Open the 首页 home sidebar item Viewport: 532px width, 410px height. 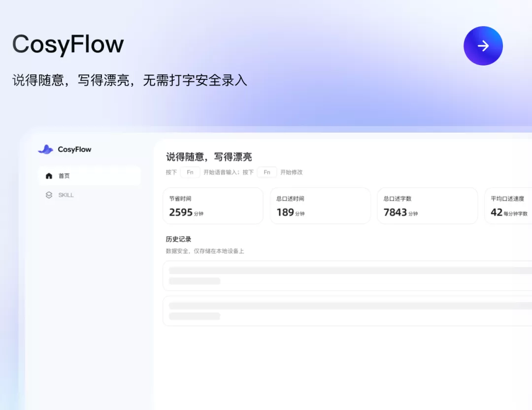coord(90,176)
